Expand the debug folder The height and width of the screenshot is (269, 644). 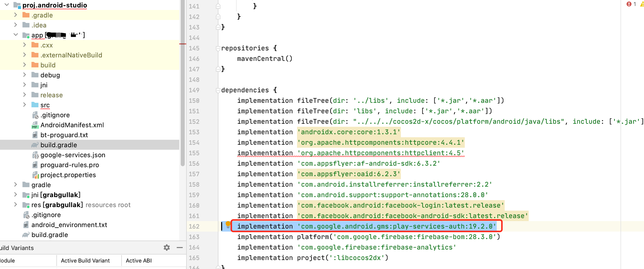[x=24, y=75]
